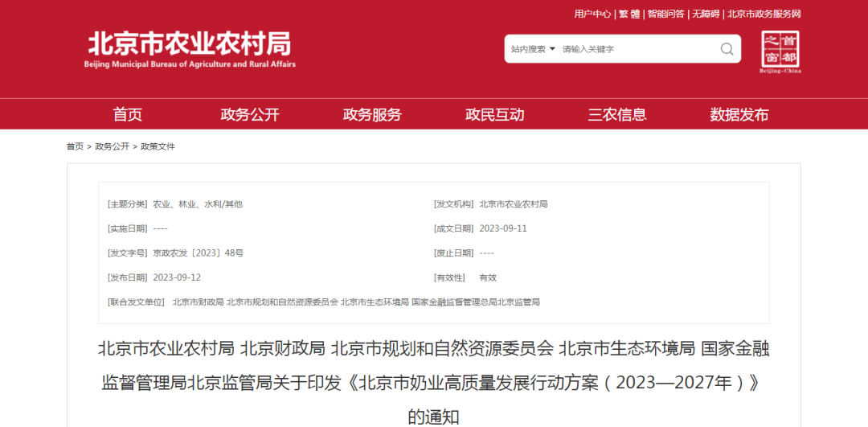Open 智能问答 link
This screenshot has width=868, height=427.
(666, 14)
